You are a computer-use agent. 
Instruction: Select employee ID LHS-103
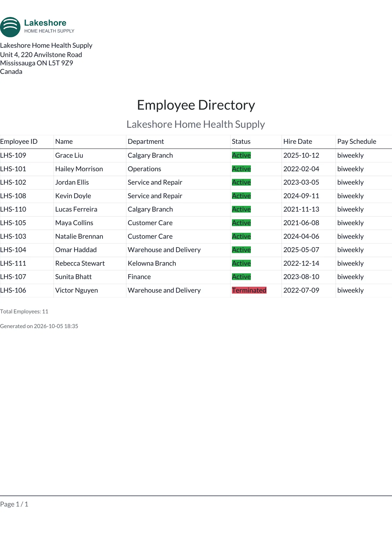13,236
